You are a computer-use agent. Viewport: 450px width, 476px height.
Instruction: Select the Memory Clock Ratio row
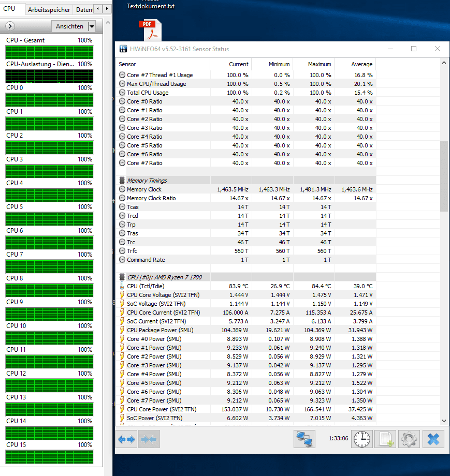click(x=246, y=198)
